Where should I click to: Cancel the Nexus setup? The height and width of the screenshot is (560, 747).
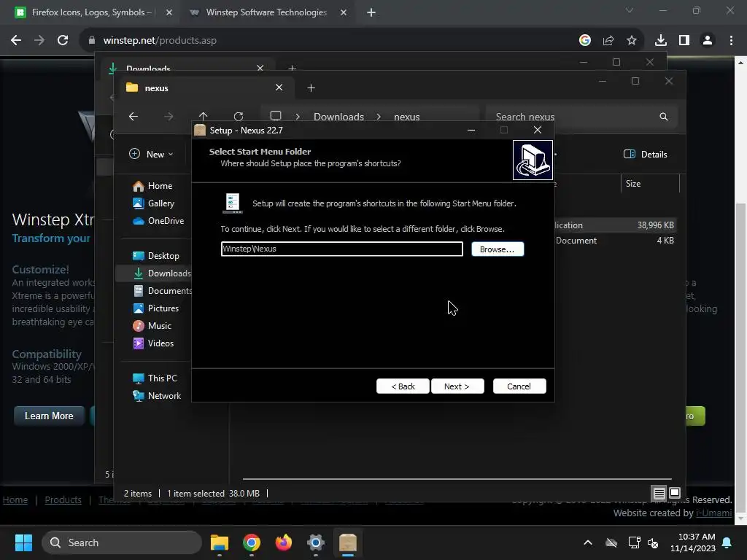point(519,386)
